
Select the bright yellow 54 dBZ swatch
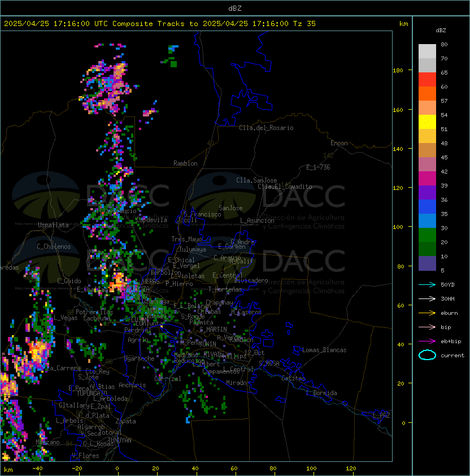click(x=427, y=122)
